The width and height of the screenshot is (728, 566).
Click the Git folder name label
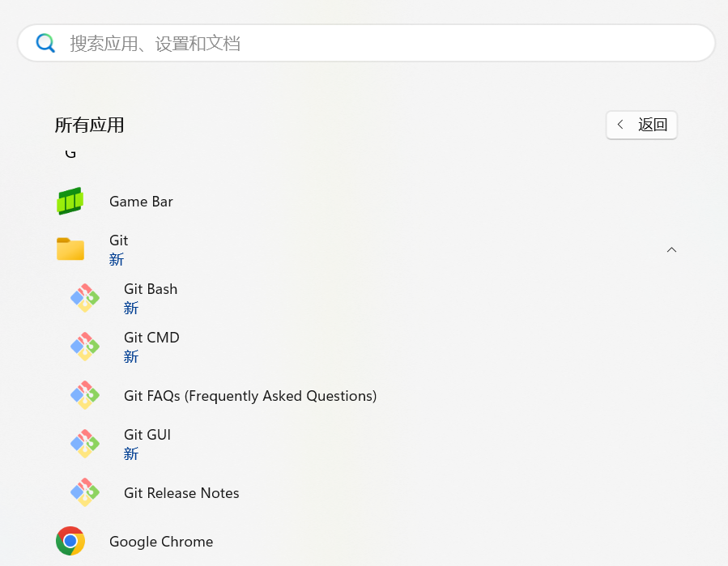click(119, 240)
